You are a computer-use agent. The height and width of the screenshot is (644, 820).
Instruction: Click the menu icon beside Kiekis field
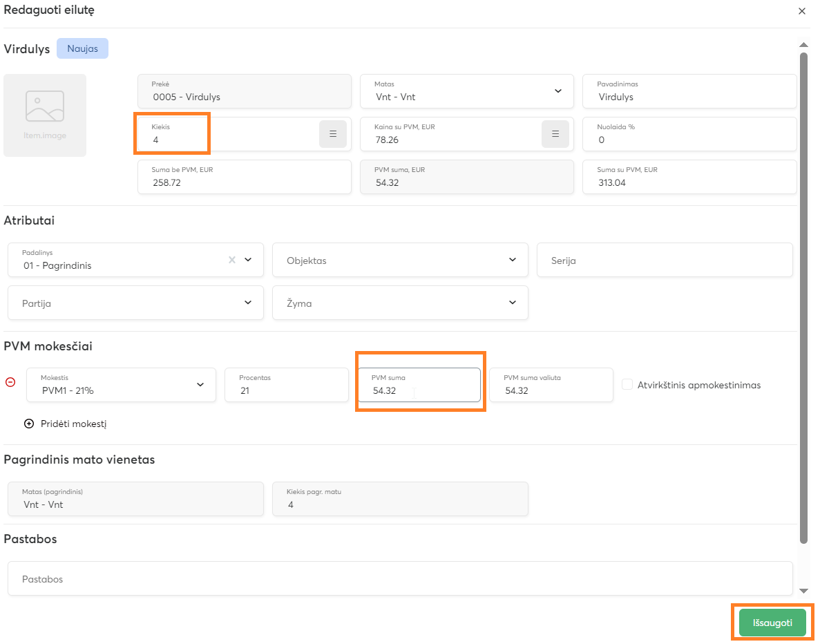[x=332, y=134]
